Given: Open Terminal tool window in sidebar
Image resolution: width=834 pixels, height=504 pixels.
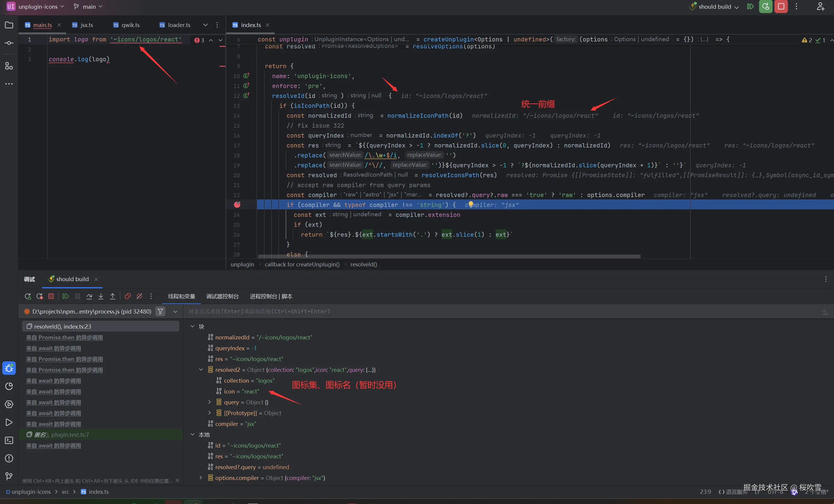Looking at the screenshot, I should point(9,440).
